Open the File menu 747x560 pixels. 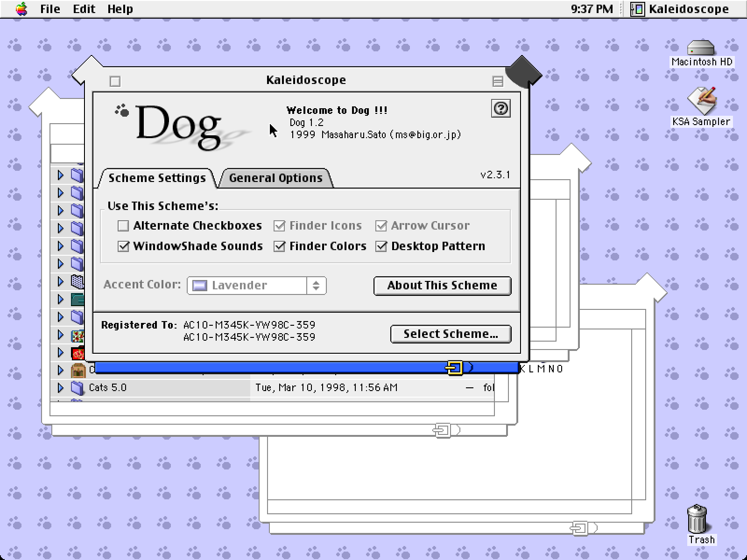coord(50,9)
